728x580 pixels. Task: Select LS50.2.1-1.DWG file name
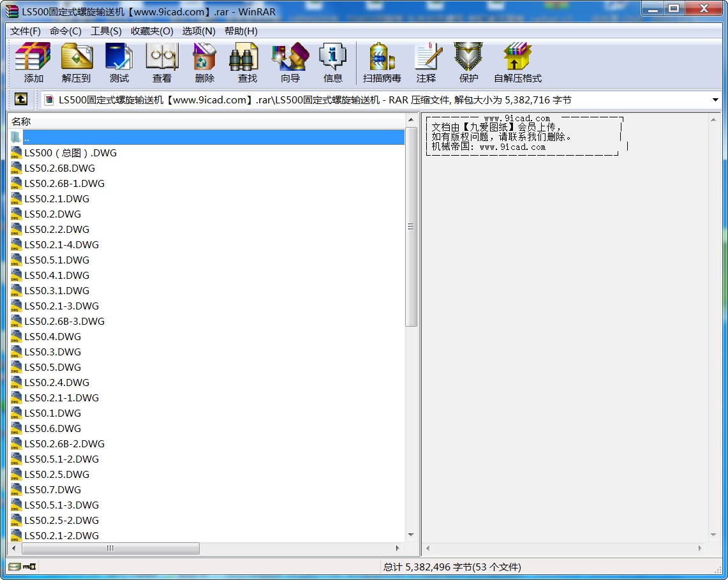(x=62, y=398)
